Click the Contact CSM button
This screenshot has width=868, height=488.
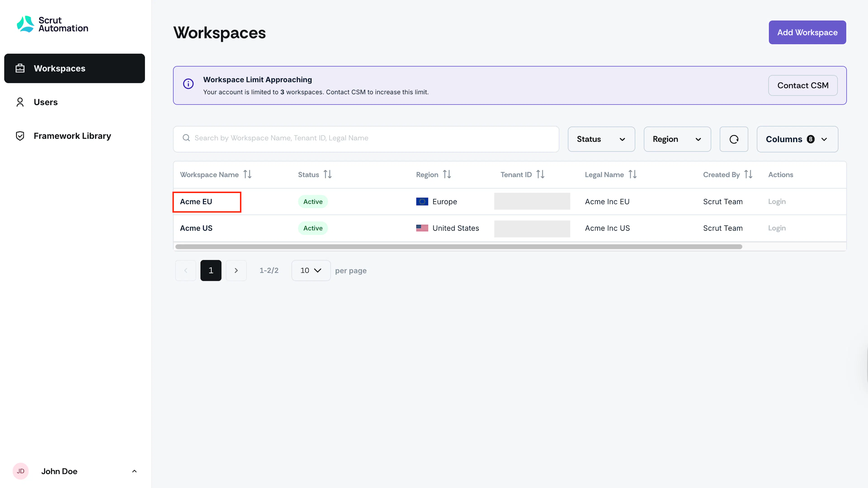click(x=803, y=86)
